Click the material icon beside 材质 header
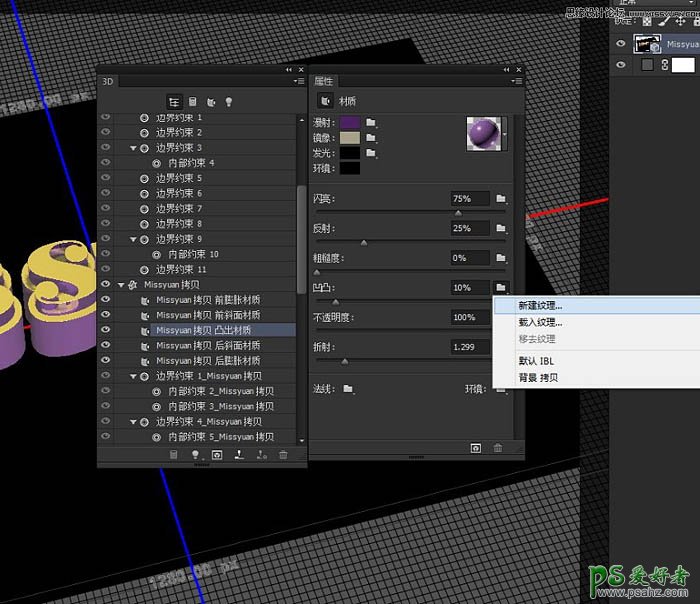Viewport: 700px width, 604px height. 325,101
